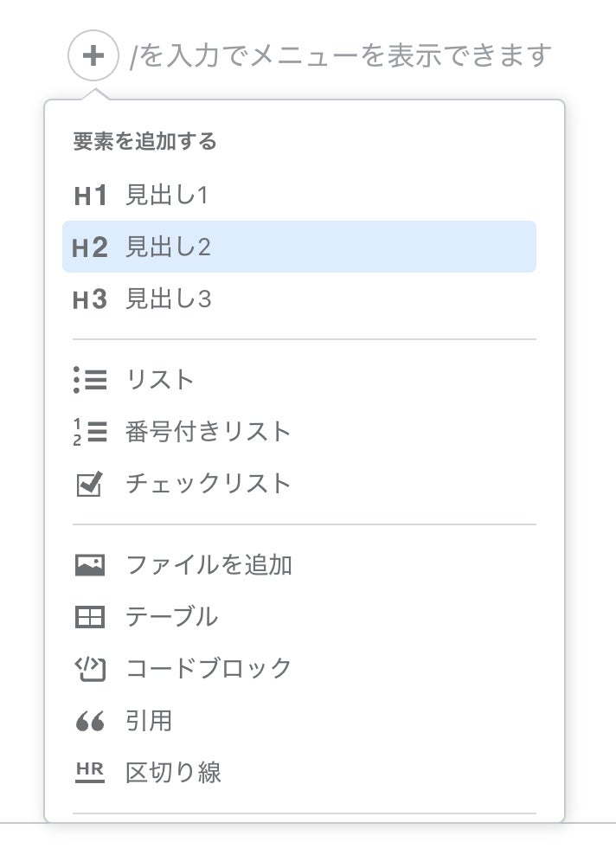Screen dimensions: 616x855
Task: Click the image file icon
Action: [x=90, y=565]
